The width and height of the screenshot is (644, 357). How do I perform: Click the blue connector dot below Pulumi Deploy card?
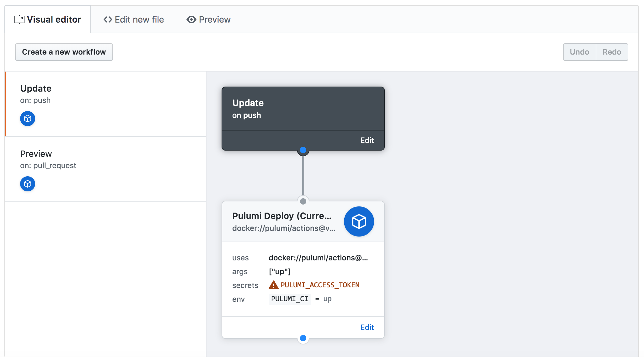coord(303,338)
